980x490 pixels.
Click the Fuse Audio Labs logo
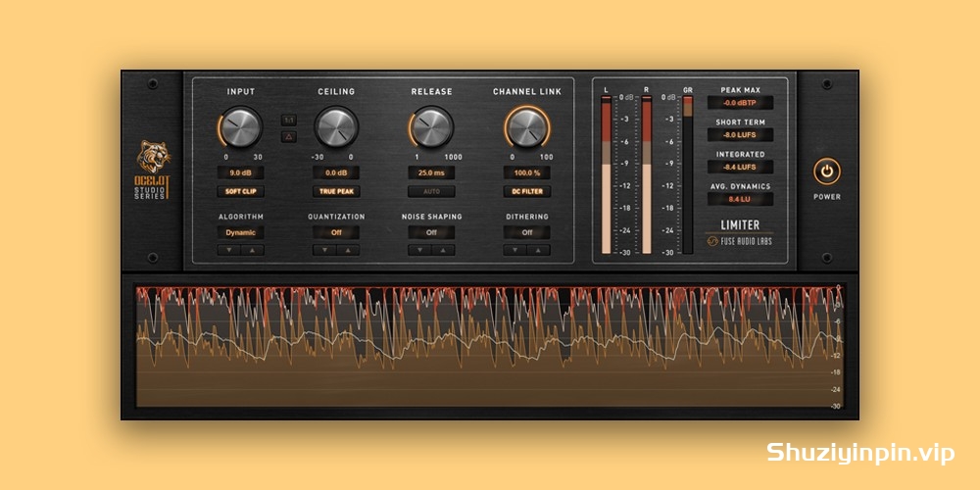coord(739,242)
